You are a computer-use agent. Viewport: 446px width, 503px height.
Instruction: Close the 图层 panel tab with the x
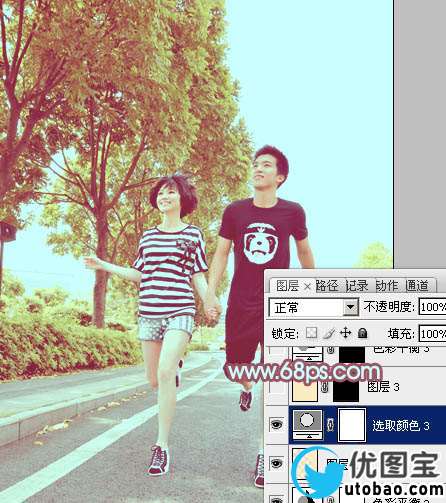tap(308, 286)
